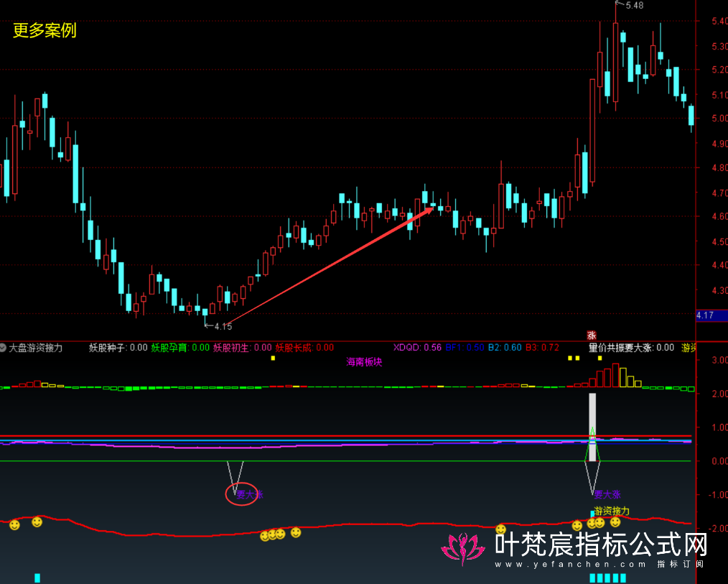Select the 量价共振要大涨: 0.00 value

(631, 348)
